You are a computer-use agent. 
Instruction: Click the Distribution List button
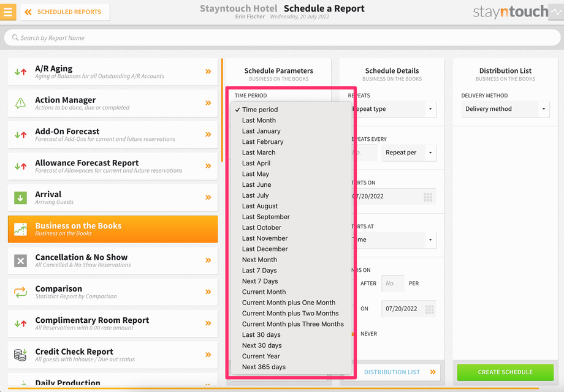point(395,372)
